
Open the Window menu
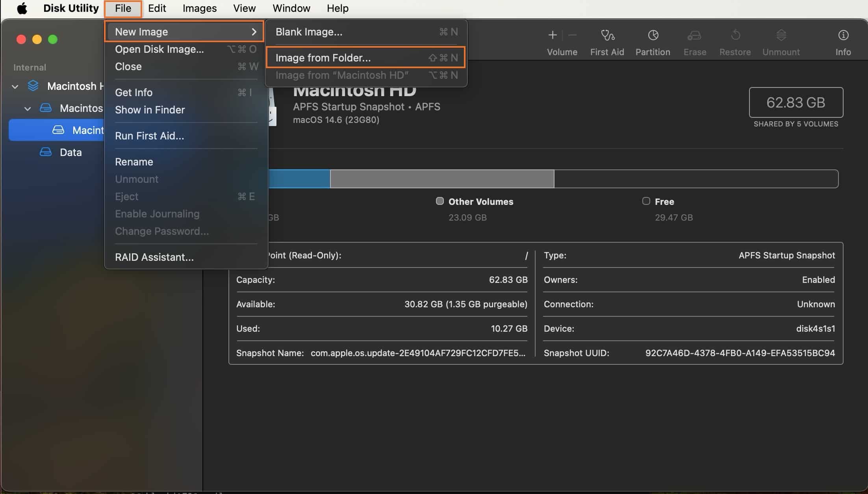tap(291, 8)
